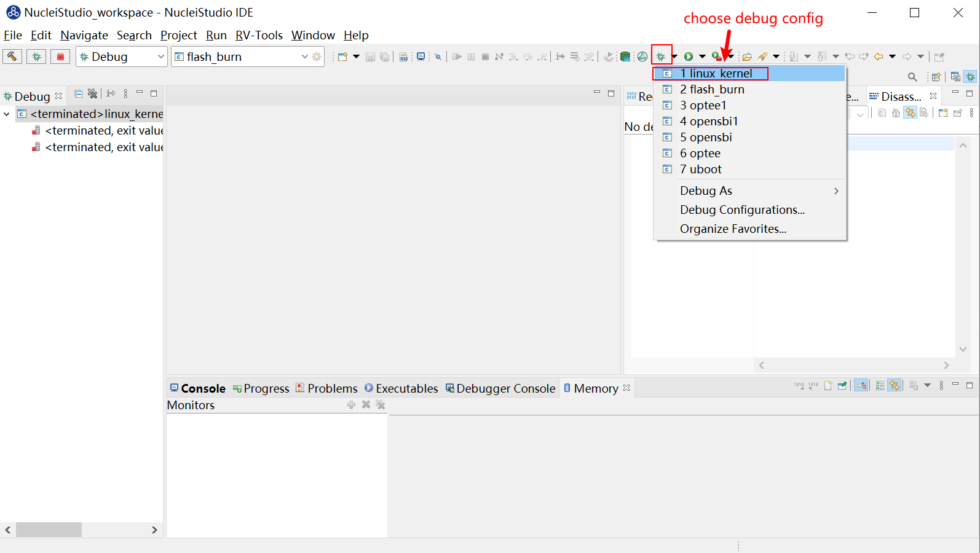Click the New wizard icon in the main toolbar
The width and height of the screenshot is (980, 553).
tap(342, 57)
